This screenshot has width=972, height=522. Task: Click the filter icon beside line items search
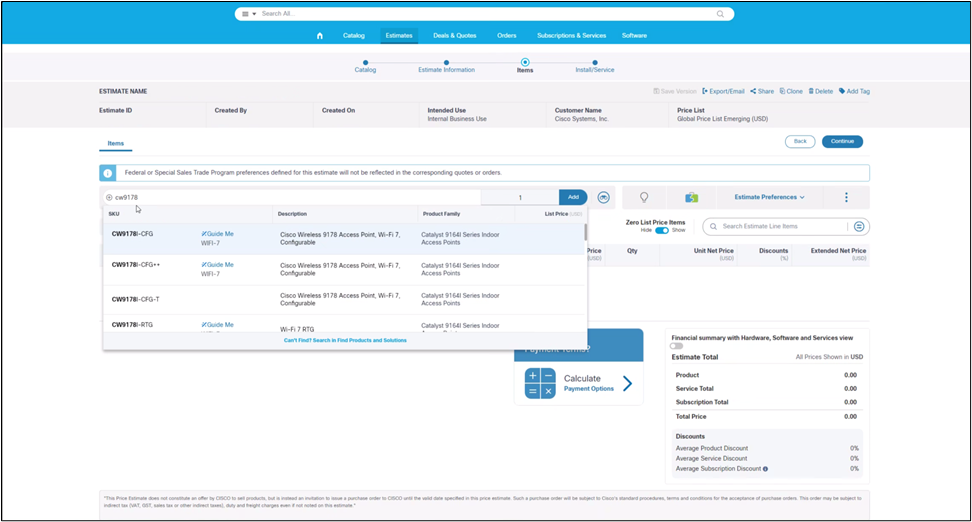pyautogui.click(x=859, y=226)
